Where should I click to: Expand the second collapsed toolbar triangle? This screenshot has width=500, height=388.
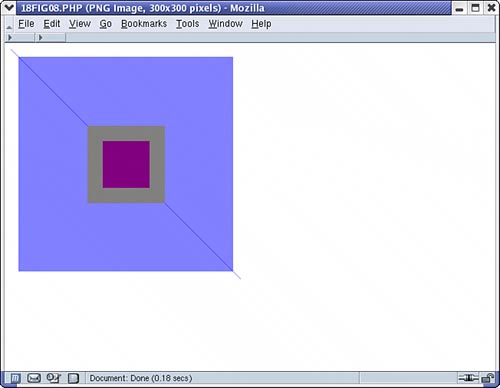click(41, 37)
